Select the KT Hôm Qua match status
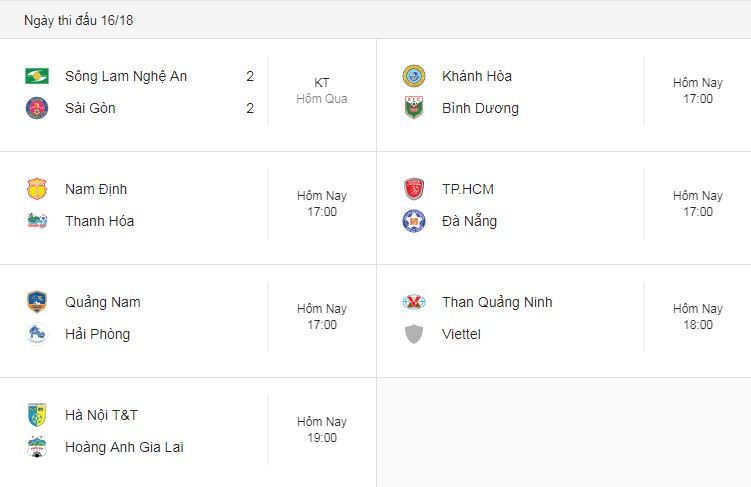This screenshot has width=751, height=487. click(x=322, y=91)
